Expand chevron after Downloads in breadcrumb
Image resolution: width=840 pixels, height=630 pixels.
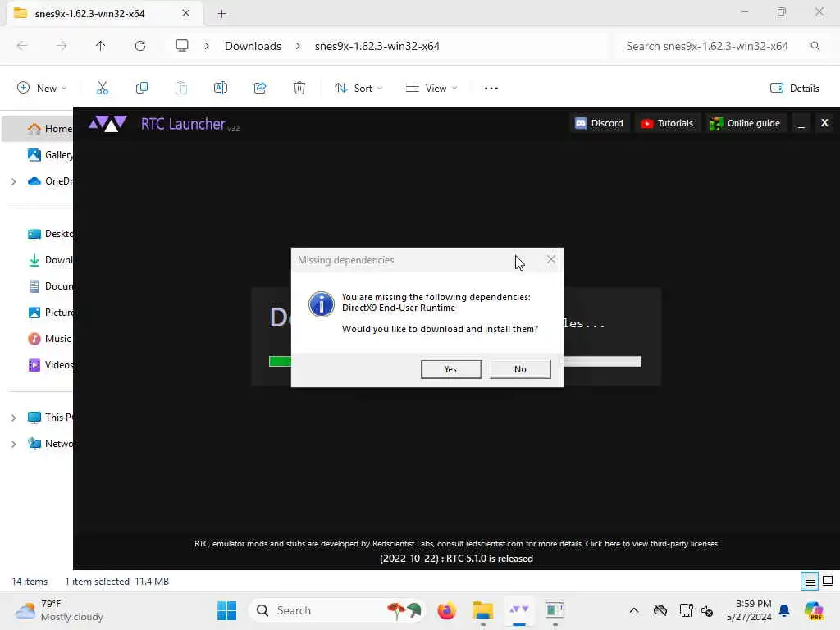tap(298, 46)
